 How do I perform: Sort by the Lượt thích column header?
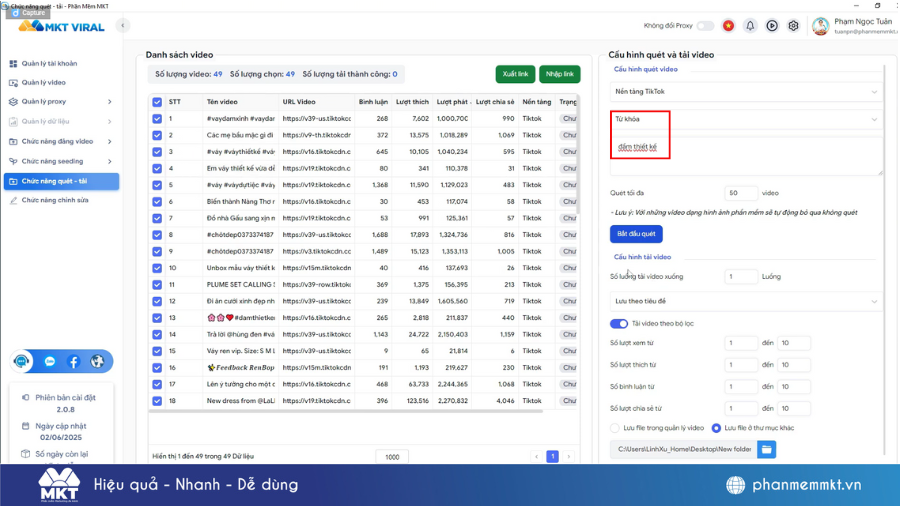click(412, 102)
